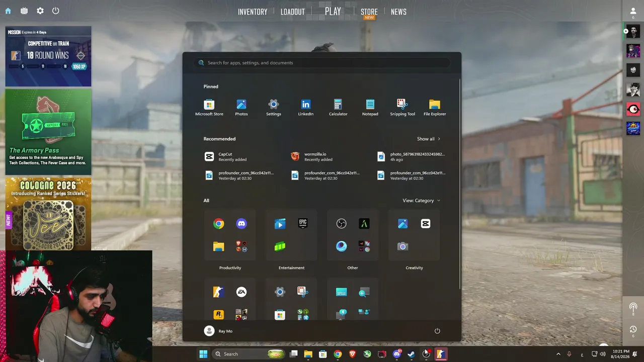Select the CS2 Play tab
Screen dimensions: 644x362
333,11
